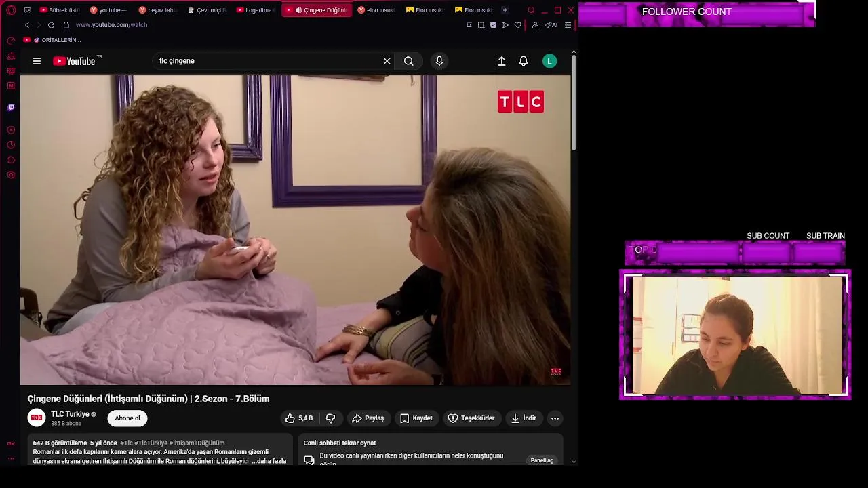Click the video player to pause
Image resolution: width=868 pixels, height=488 pixels.
296,230
